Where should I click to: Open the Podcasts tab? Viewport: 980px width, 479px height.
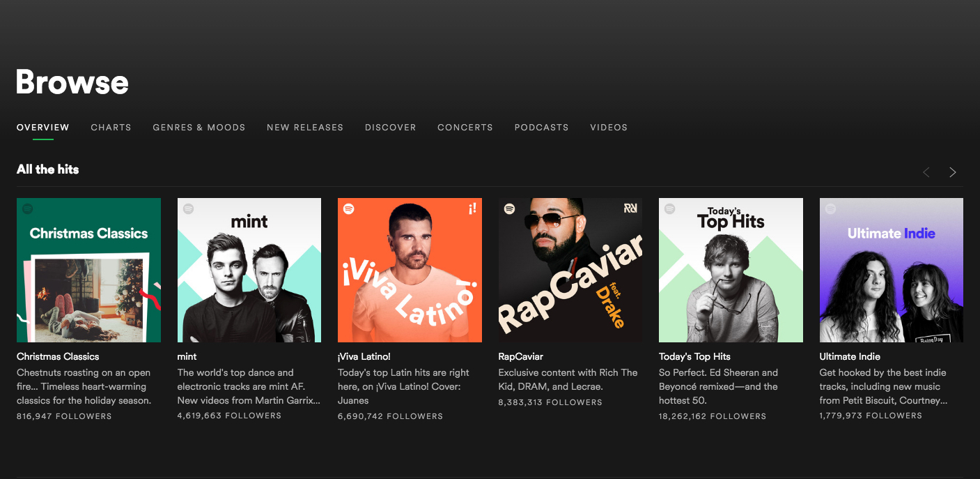tap(541, 128)
